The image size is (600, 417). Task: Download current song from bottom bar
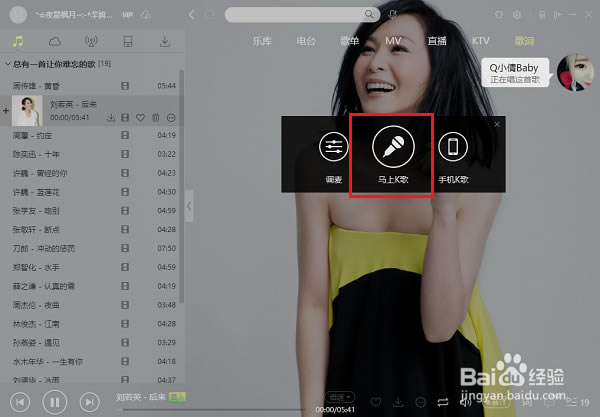tap(398, 402)
